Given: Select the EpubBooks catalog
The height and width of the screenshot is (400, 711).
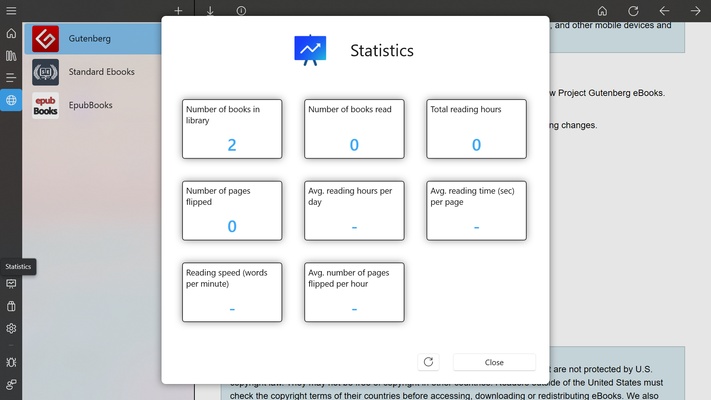Looking at the screenshot, I should (93, 105).
